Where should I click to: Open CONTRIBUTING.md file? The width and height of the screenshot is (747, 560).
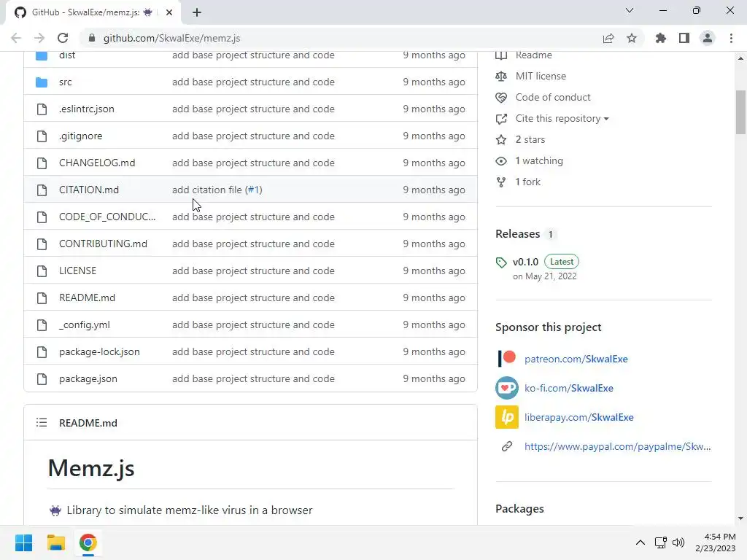[103, 244]
